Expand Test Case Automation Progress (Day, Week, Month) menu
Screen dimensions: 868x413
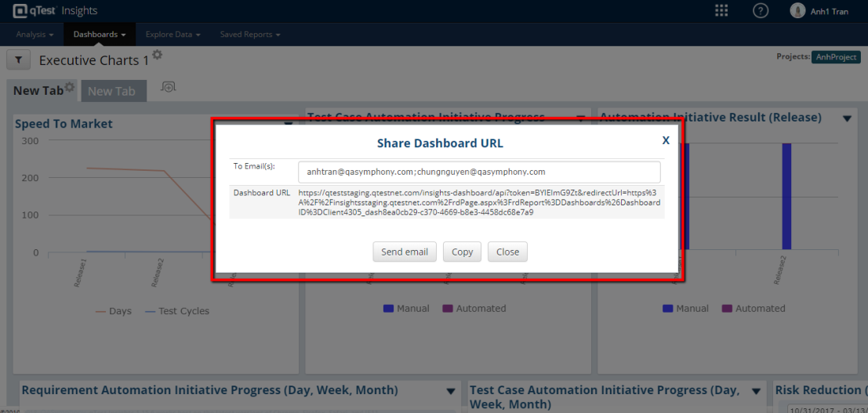click(756, 391)
